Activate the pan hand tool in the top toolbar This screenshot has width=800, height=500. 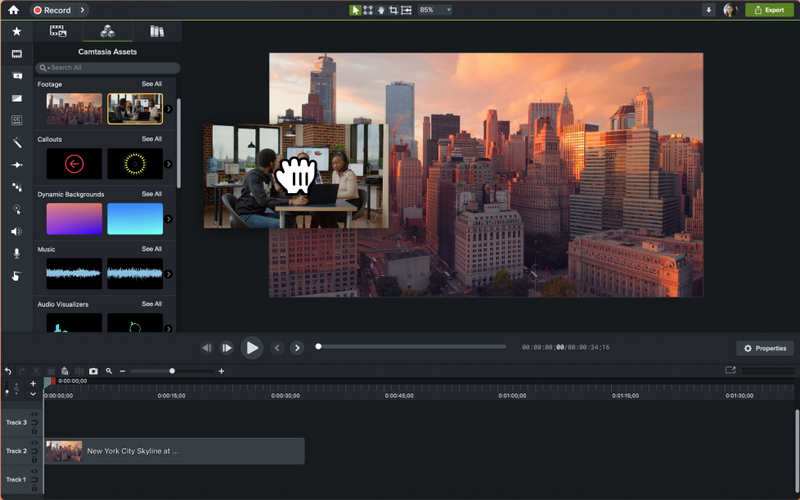pos(380,10)
